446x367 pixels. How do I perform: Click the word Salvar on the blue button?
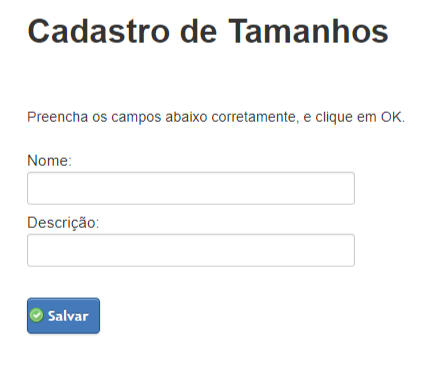[68, 316]
